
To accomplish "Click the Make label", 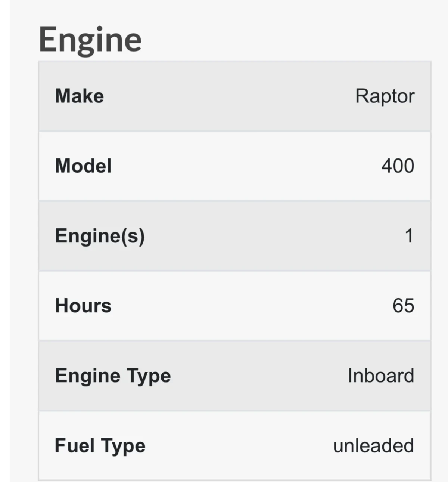I will [x=79, y=96].
